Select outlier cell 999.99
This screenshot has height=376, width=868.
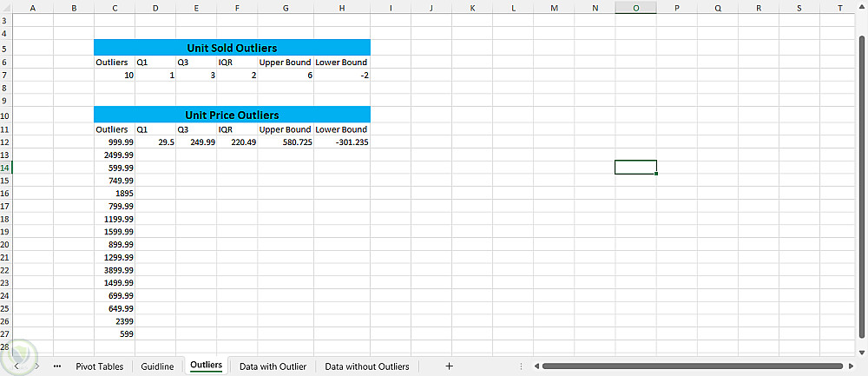click(115, 142)
